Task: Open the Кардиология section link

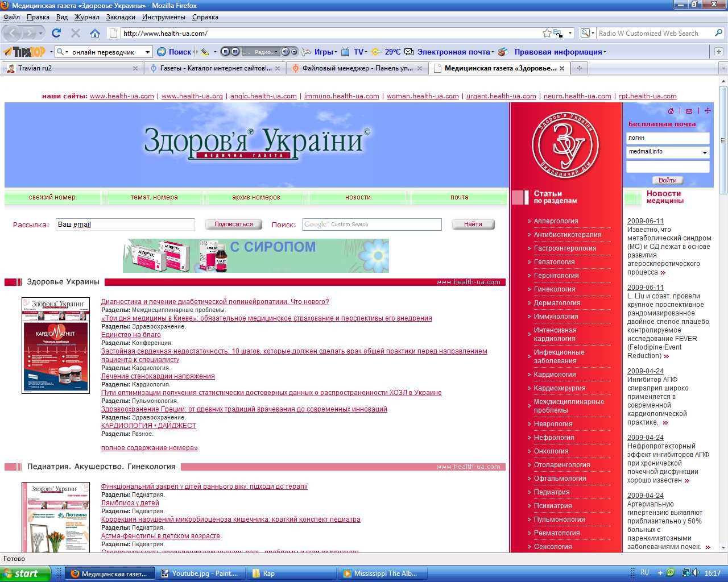Action: 555,375
